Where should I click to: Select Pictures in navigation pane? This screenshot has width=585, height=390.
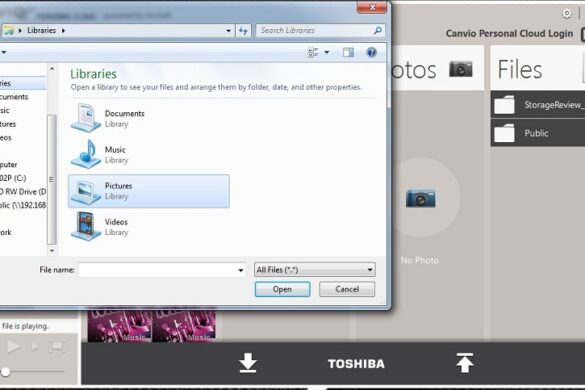8,124
